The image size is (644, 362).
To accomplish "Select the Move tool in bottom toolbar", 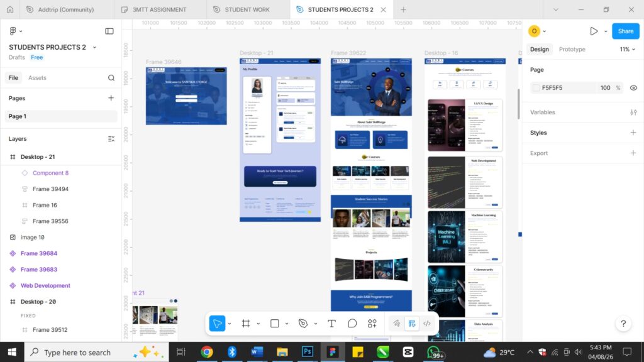I will 217,324.
